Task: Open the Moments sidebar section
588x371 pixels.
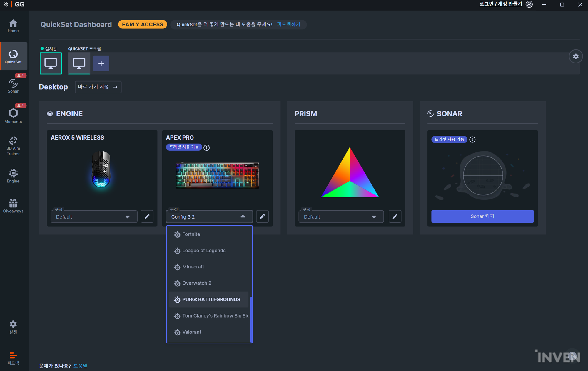Action: click(x=13, y=116)
